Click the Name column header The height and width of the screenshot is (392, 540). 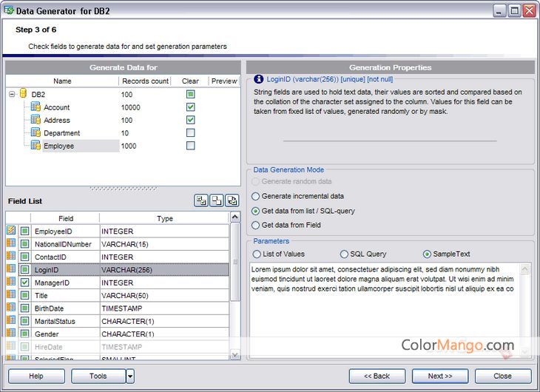tap(62, 81)
